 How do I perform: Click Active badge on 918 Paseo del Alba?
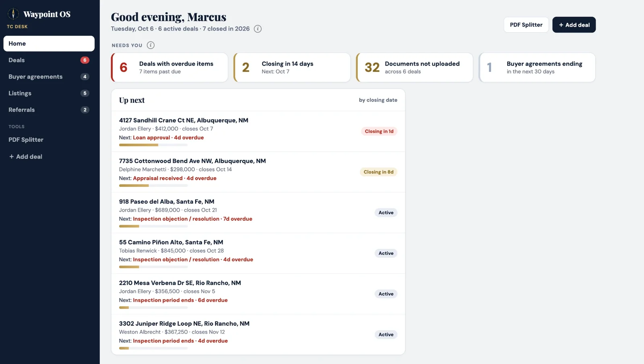[386, 213]
